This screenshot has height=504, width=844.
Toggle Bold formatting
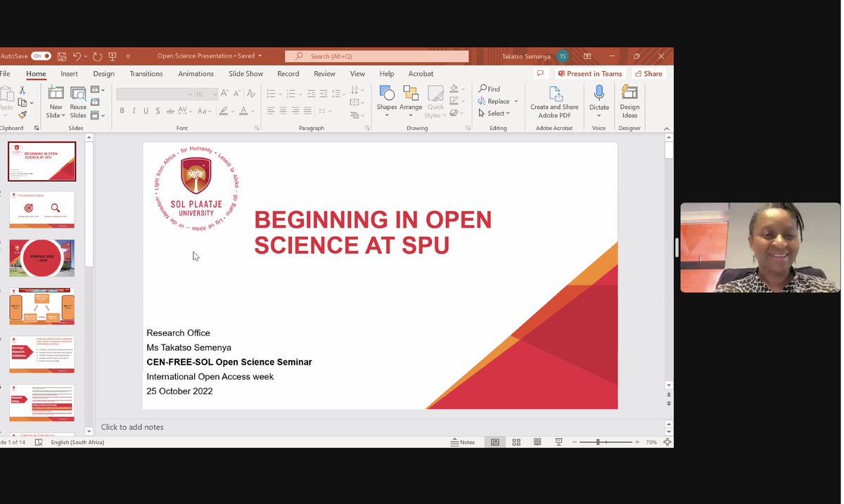tap(122, 111)
